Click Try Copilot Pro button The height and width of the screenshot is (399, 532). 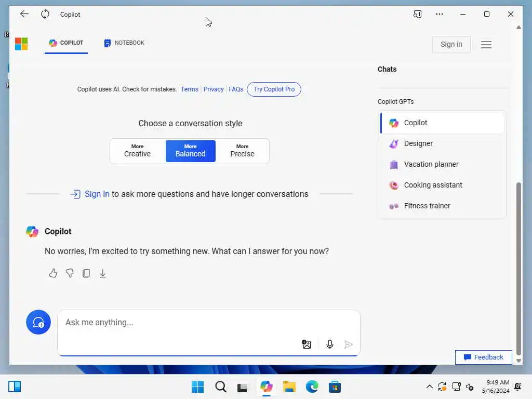pos(274,89)
